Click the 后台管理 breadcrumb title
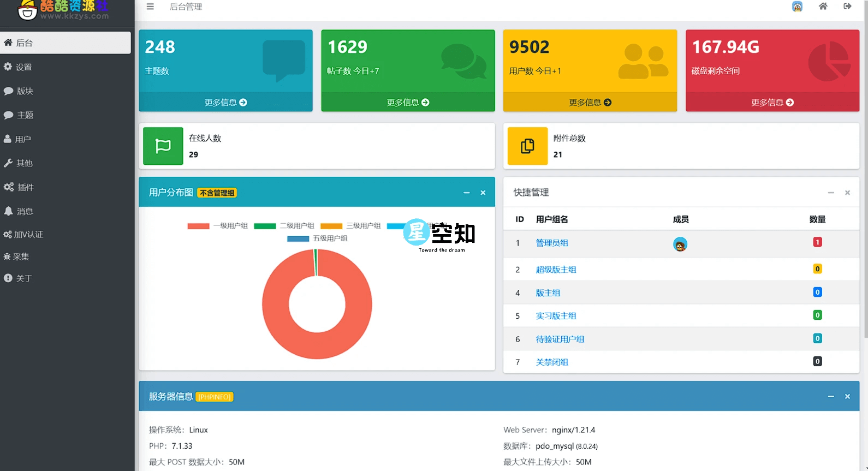Viewport: 868px width, 471px height. 186,7
